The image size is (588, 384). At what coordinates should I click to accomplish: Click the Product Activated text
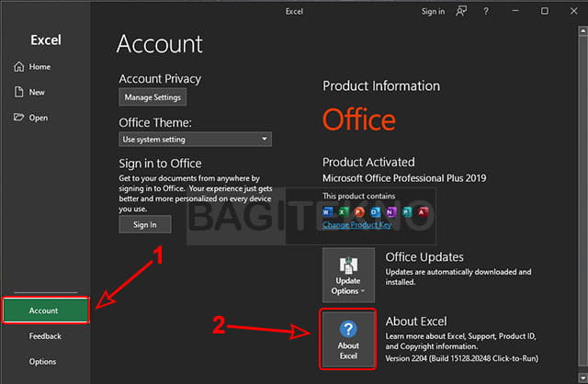pos(368,162)
